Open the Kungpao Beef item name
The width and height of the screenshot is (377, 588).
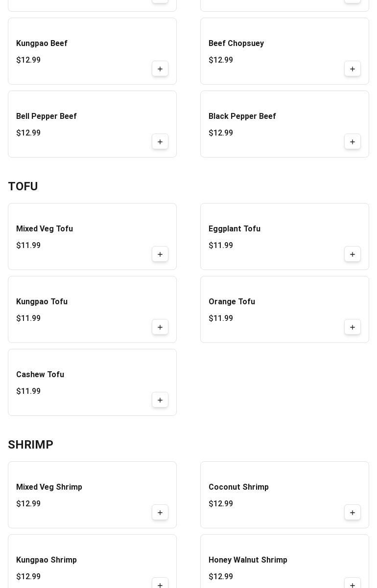pos(42,44)
